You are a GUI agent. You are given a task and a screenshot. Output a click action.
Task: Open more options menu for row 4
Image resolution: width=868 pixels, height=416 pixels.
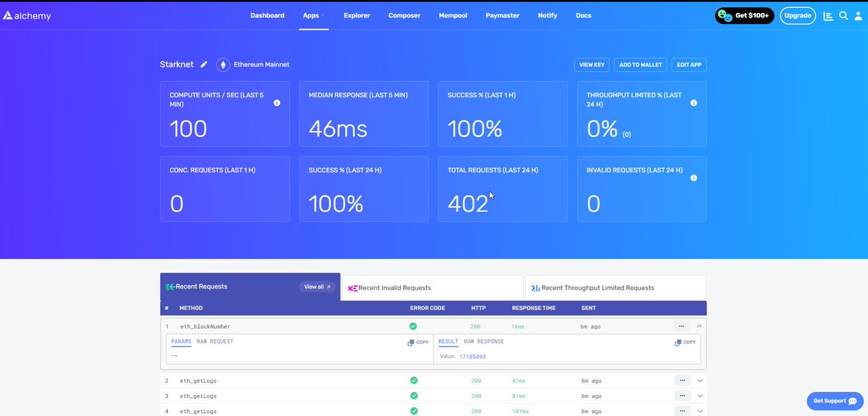681,411
